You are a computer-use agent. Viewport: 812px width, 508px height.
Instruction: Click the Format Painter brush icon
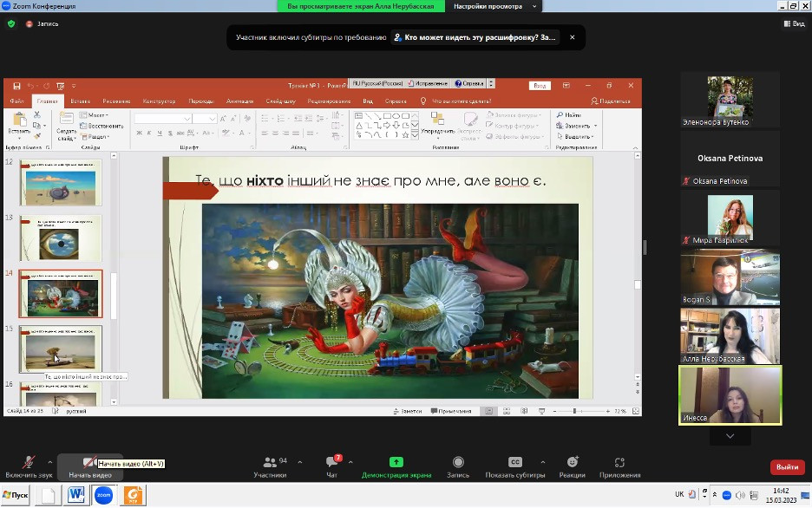tap(36, 136)
